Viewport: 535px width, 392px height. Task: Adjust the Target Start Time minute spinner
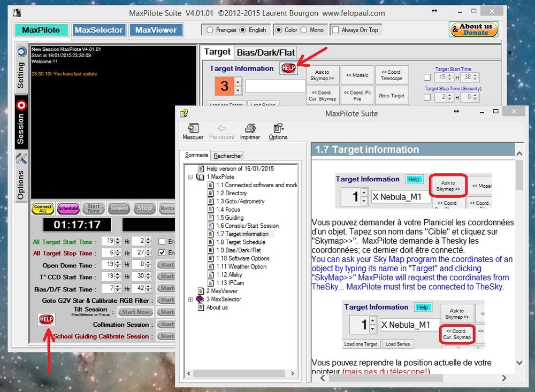pyautogui.click(x=475, y=77)
